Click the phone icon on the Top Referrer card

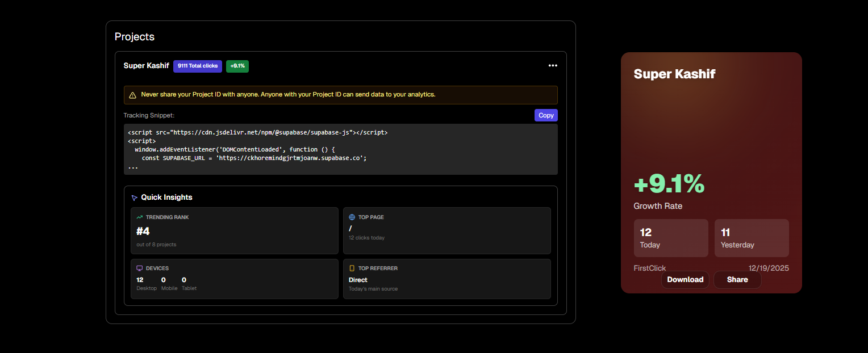click(x=353, y=267)
